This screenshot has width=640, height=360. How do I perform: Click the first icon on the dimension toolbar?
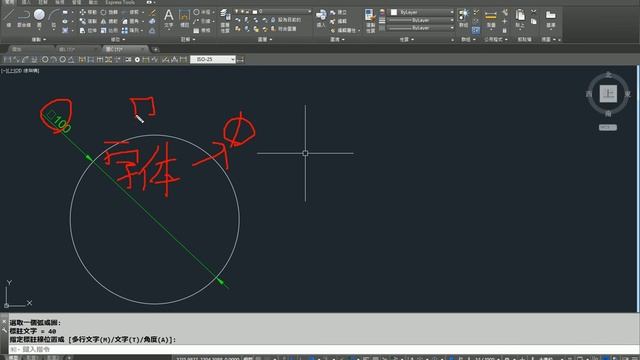[7, 60]
